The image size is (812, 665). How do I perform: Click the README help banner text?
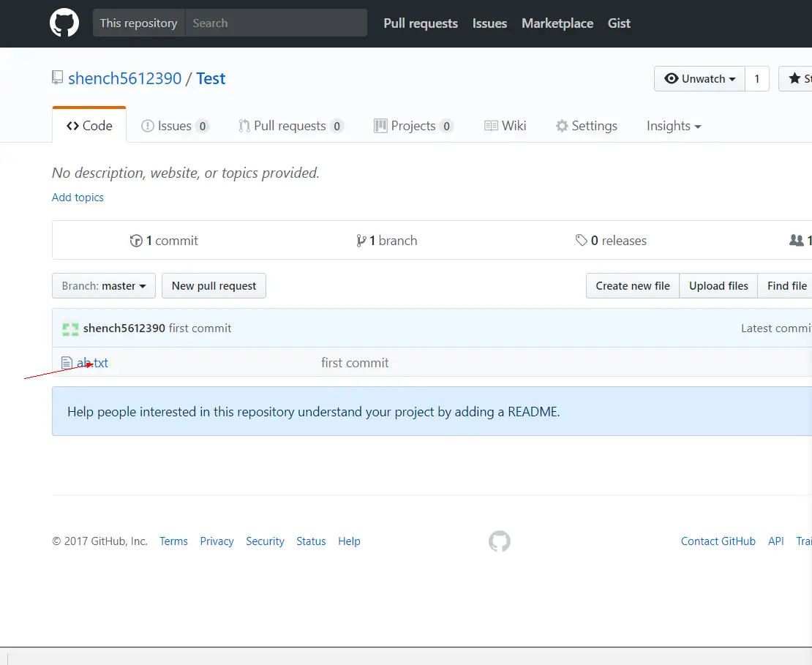coord(314,412)
